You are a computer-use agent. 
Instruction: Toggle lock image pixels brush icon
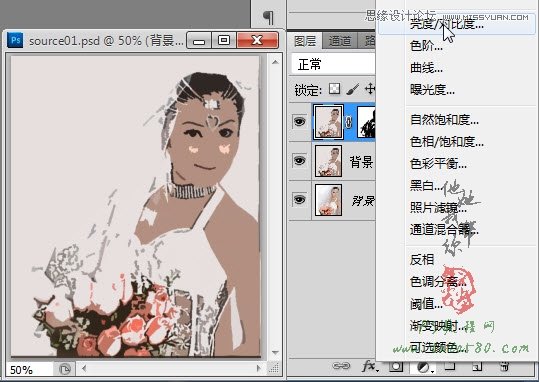[x=353, y=89]
